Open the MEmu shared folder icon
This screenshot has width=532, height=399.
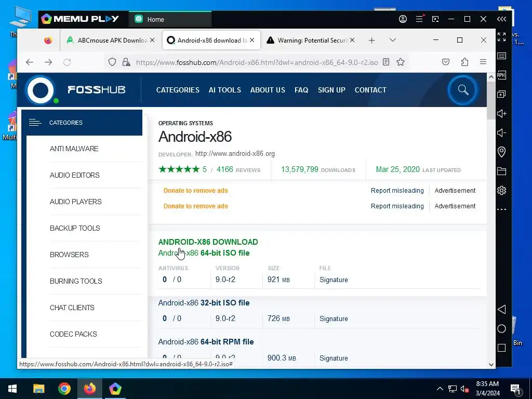point(501,171)
